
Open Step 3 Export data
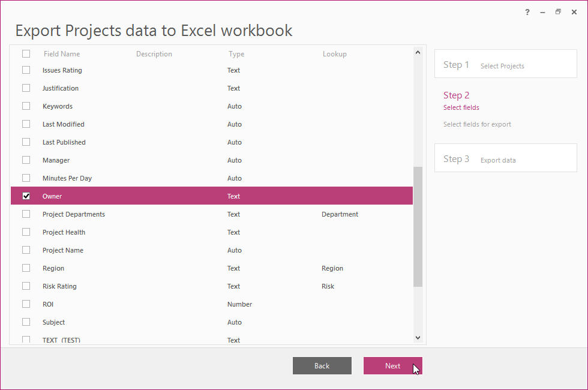pos(505,158)
